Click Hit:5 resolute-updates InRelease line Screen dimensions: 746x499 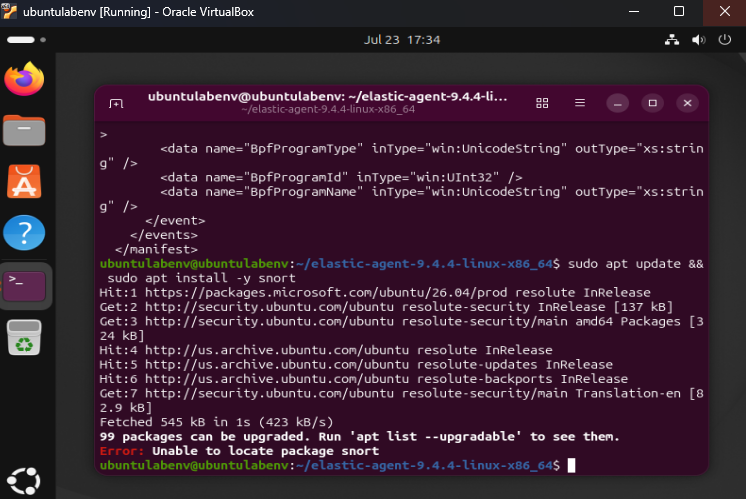pyautogui.click(x=356, y=364)
